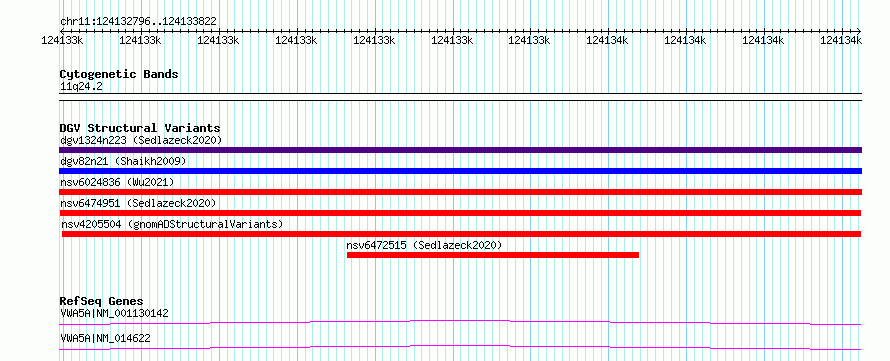
Task: Click the first 124134k ruler tick label
Action: [607, 40]
